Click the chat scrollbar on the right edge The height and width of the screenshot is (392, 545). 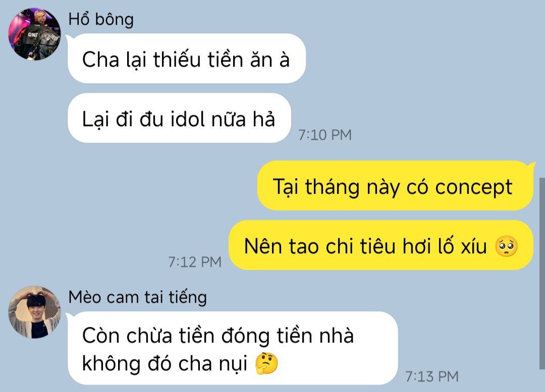pyautogui.click(x=542, y=273)
